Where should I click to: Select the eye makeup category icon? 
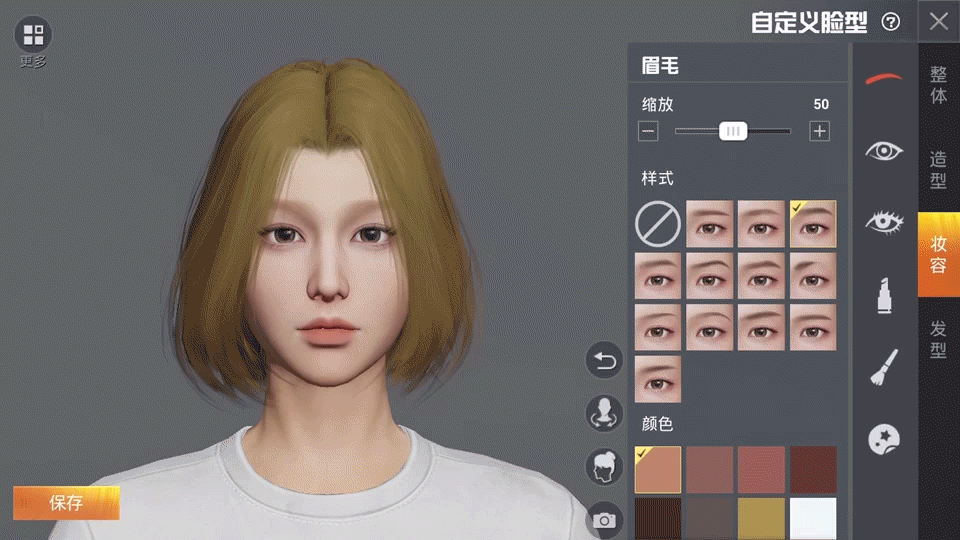click(x=884, y=151)
